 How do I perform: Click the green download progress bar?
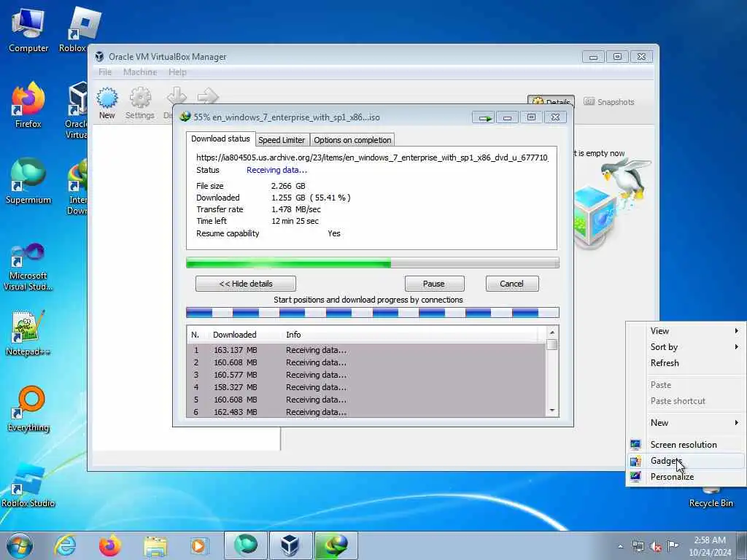(x=373, y=262)
